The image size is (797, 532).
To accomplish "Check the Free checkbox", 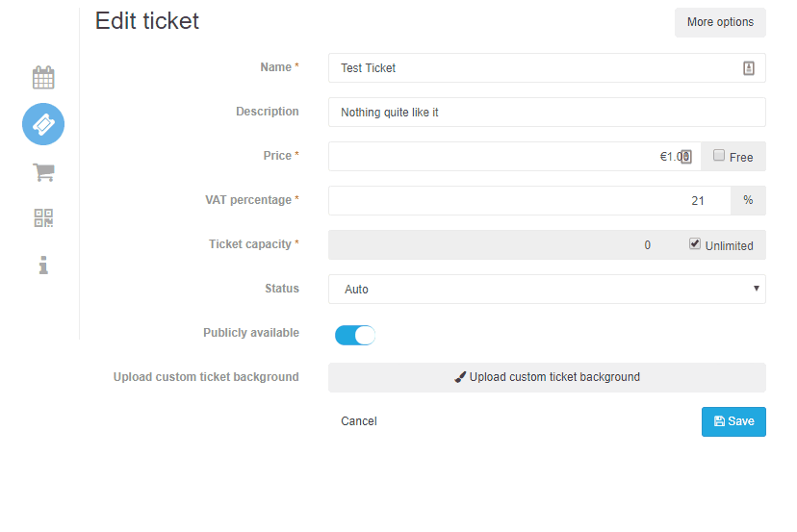I will click(719, 155).
